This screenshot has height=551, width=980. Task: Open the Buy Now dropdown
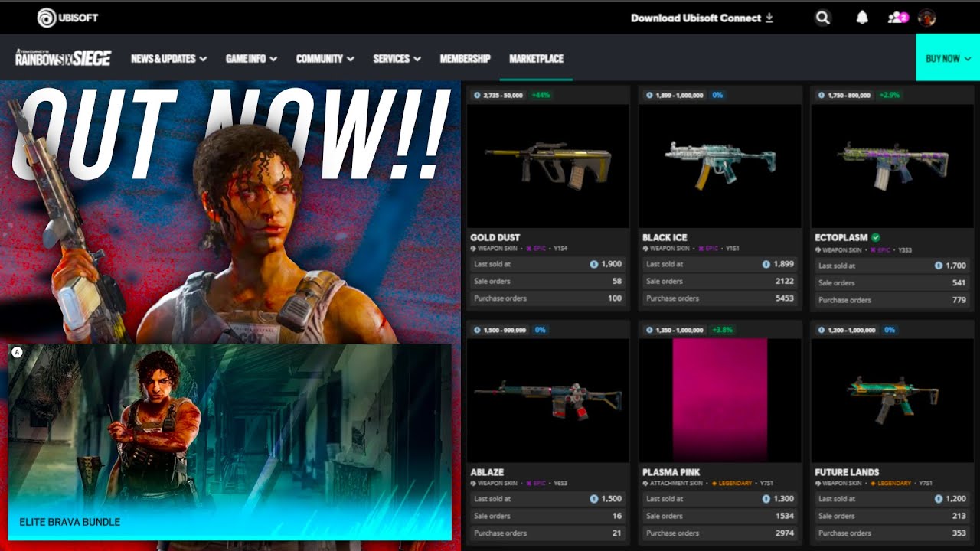pyautogui.click(x=948, y=57)
